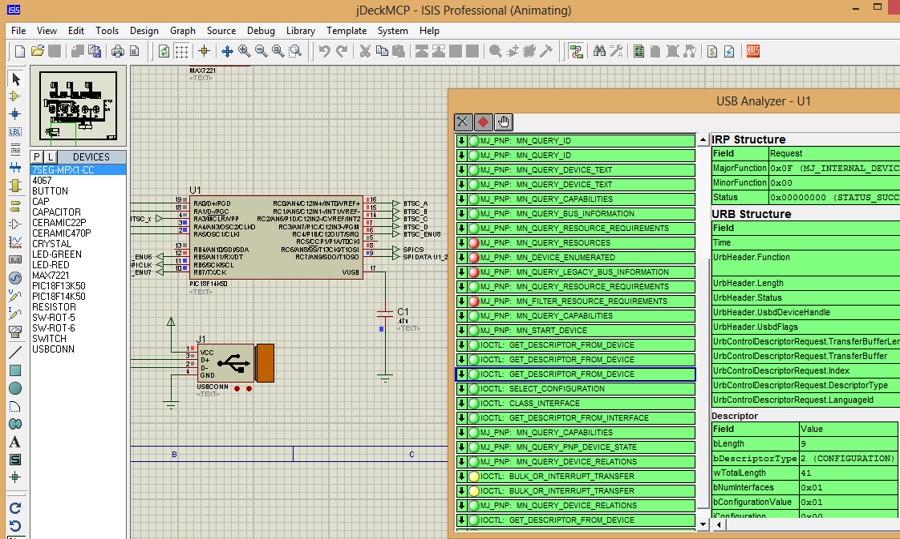Select PIC18F14K50 in the devices list
Viewport: 900px width, 539px height.
(58, 297)
